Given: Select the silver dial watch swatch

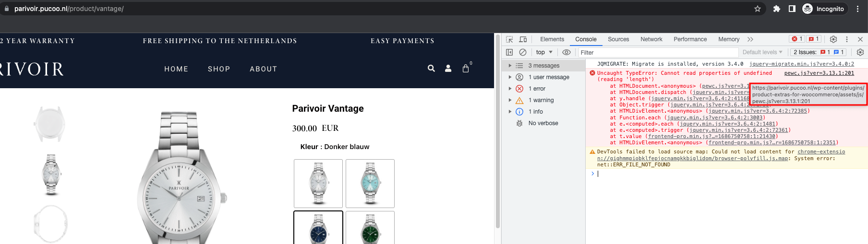Looking at the screenshot, I should point(318,183).
